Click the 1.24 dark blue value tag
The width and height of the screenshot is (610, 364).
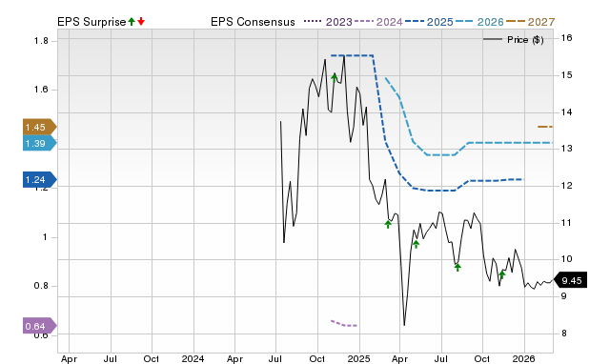[40, 179]
